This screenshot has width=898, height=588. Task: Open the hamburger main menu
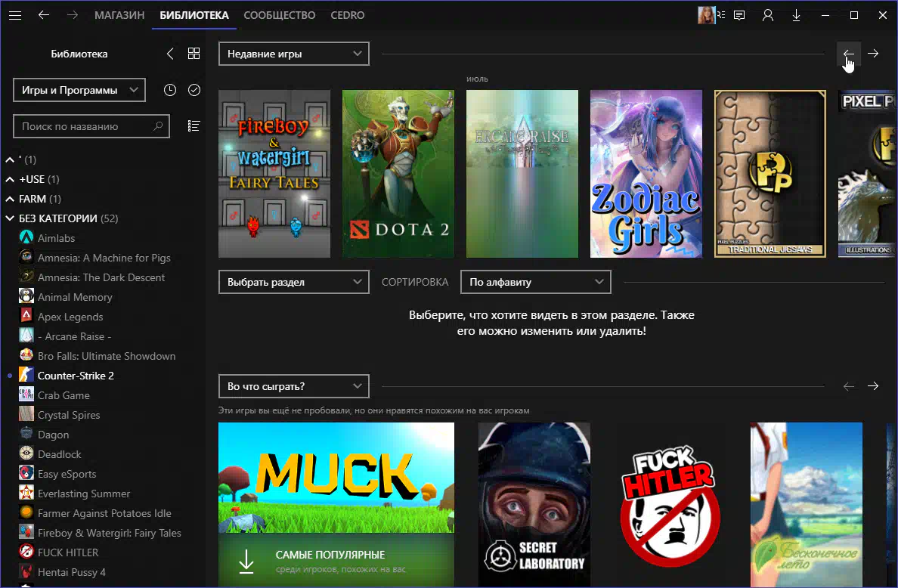pyautogui.click(x=15, y=15)
